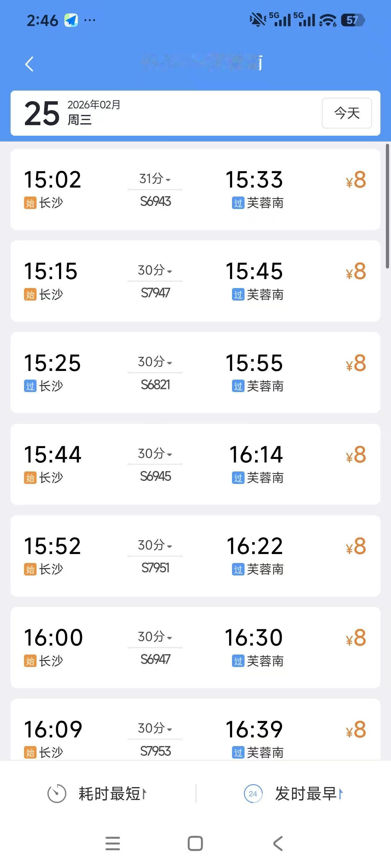Jump to today with 今天 button
The image size is (391, 868).
click(346, 113)
